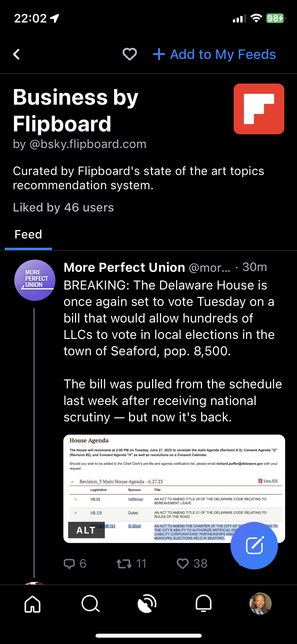This screenshot has width=297, height=644.
Task: Open More Perfect Union's avatar
Action: [x=35, y=280]
